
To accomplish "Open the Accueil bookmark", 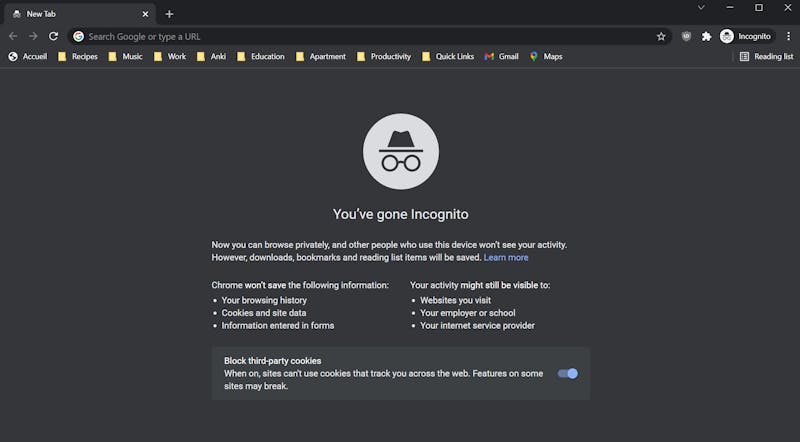I will pos(28,57).
